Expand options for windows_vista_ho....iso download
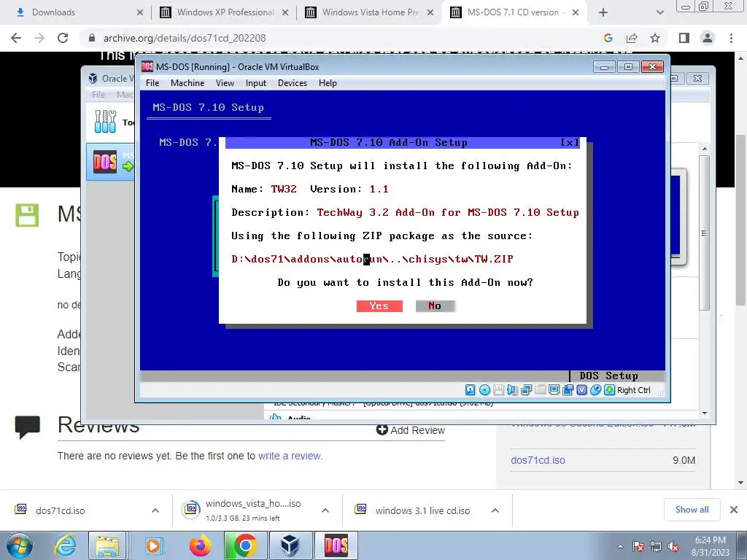The height and width of the screenshot is (560, 747). (325, 510)
